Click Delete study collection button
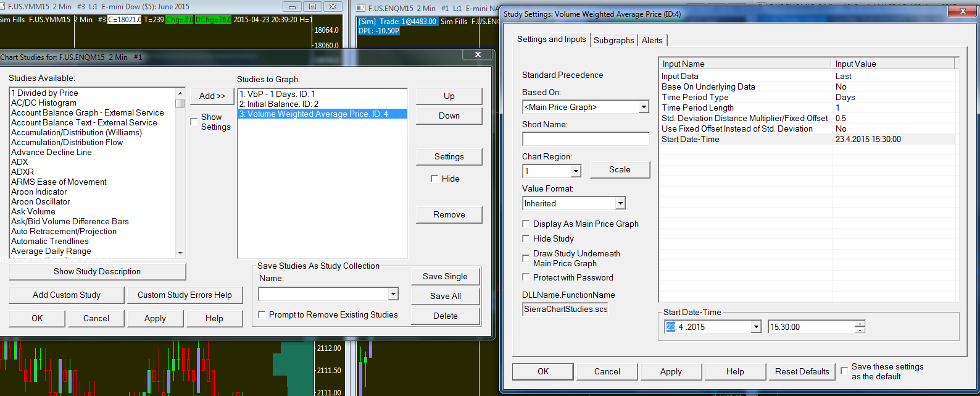This screenshot has width=980, height=396. tap(445, 316)
